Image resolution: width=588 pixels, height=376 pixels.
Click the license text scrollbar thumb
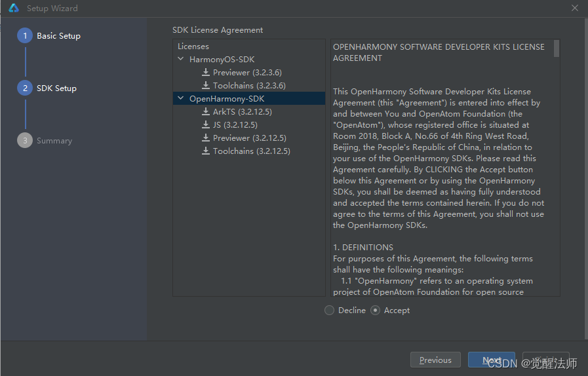tap(556, 48)
